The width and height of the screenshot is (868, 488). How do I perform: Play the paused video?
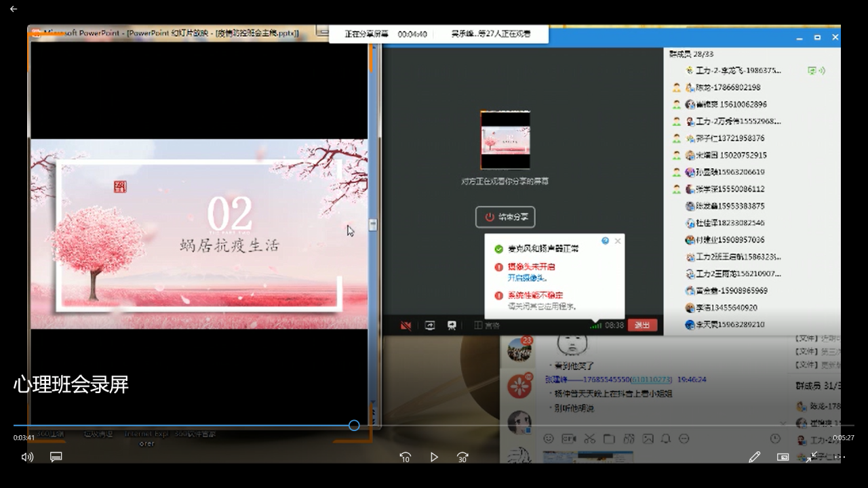434,457
